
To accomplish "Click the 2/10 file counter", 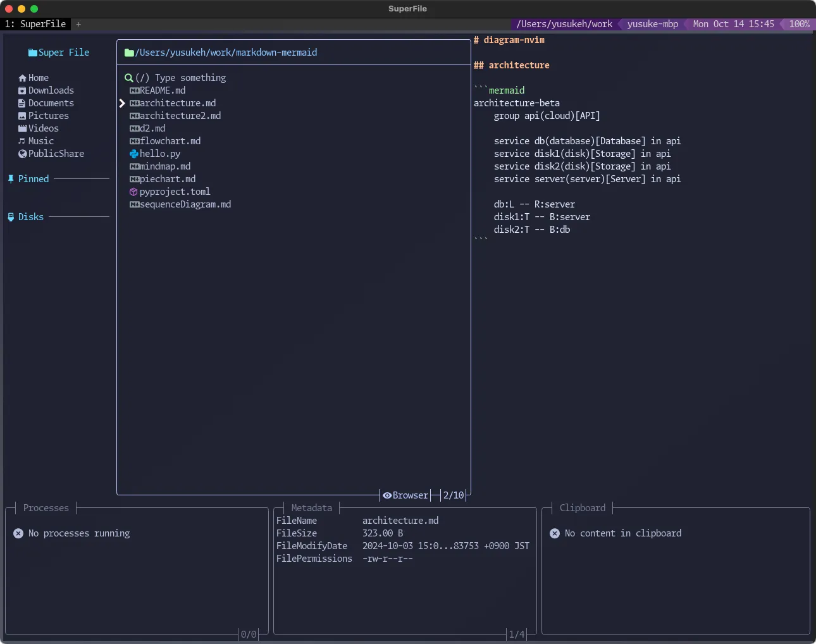I will pyautogui.click(x=454, y=495).
